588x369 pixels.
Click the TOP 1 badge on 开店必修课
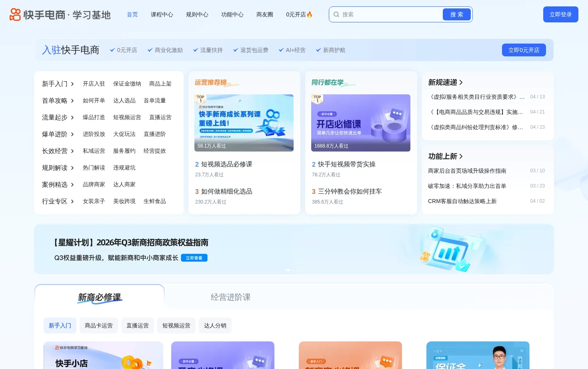click(317, 99)
